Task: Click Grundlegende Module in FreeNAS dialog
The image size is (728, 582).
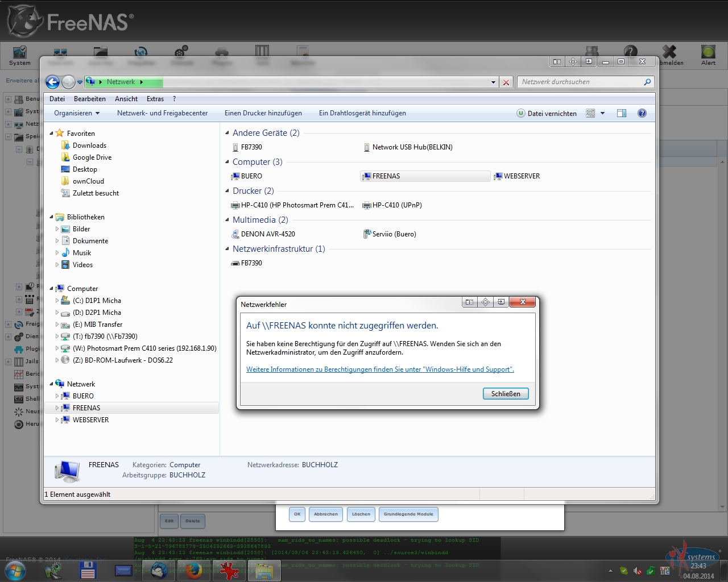Action: [408, 514]
